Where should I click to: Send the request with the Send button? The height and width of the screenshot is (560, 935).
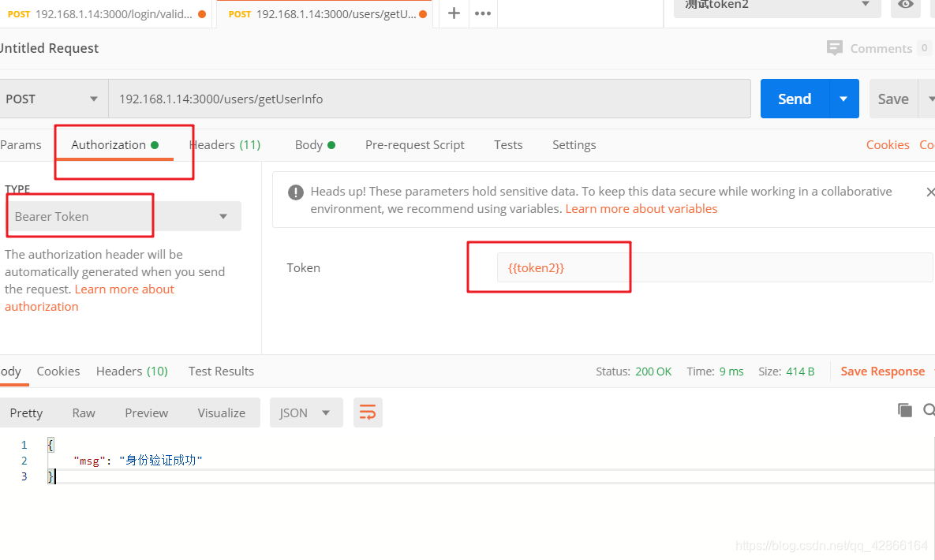tap(795, 99)
